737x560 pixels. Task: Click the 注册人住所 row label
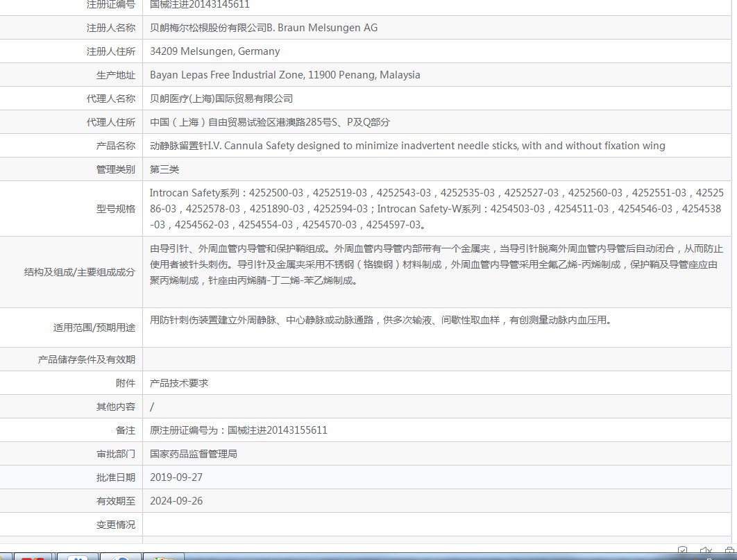[110, 51]
